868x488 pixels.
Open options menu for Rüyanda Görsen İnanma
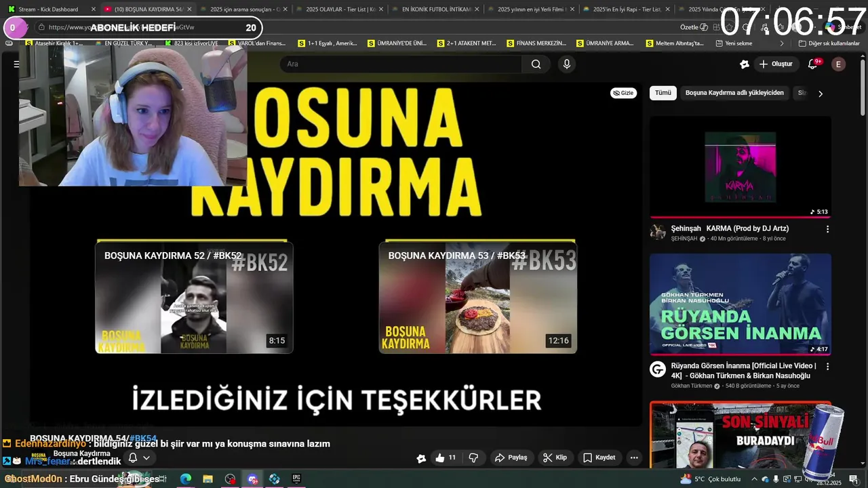click(827, 367)
